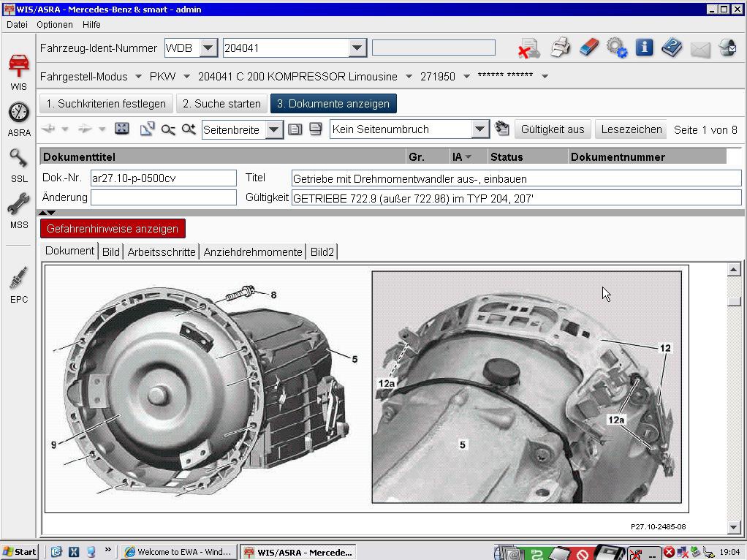The width and height of the screenshot is (747, 560).
Task: Click the open in new window icon
Action: [x=147, y=129]
